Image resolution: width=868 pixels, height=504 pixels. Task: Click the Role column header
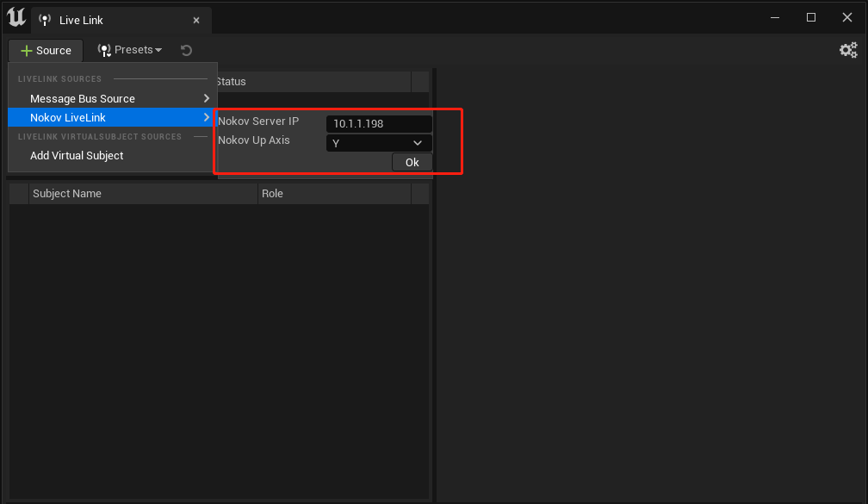[x=335, y=194]
